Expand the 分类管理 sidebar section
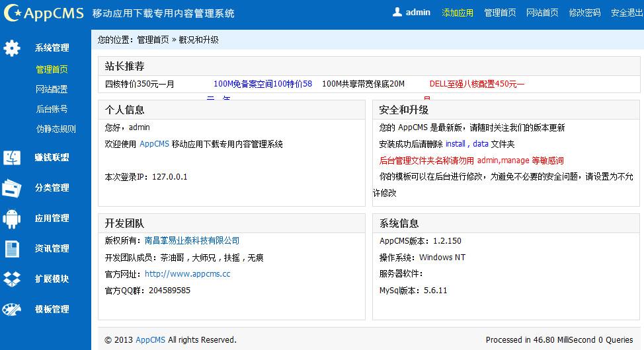 point(52,188)
